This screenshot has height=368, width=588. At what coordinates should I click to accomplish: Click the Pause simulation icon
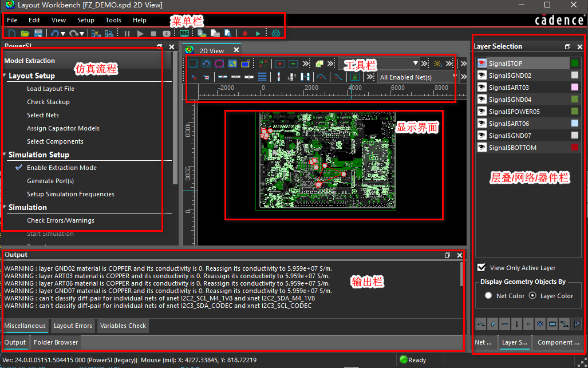(127, 34)
